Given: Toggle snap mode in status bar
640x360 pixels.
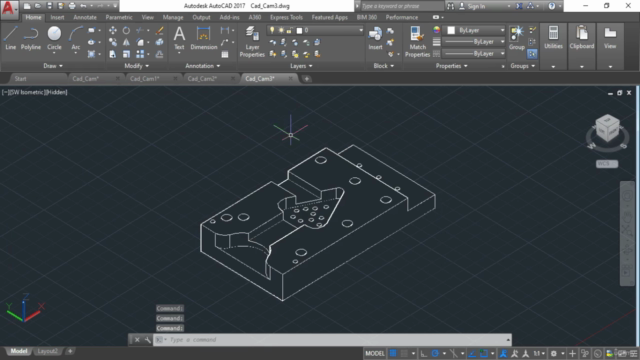Looking at the screenshot, I should click(404, 353).
